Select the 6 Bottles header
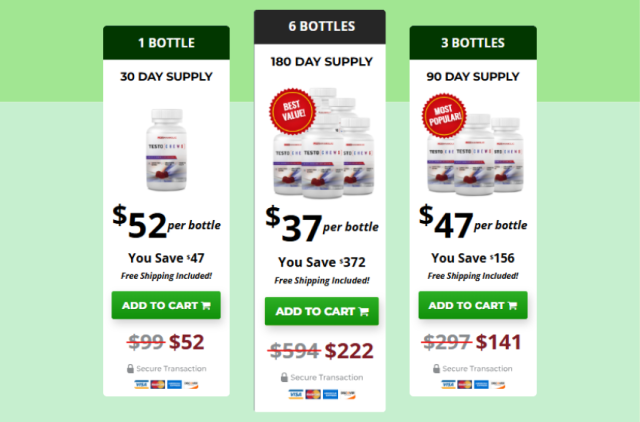Screen dimensions: 640x422 [320, 27]
